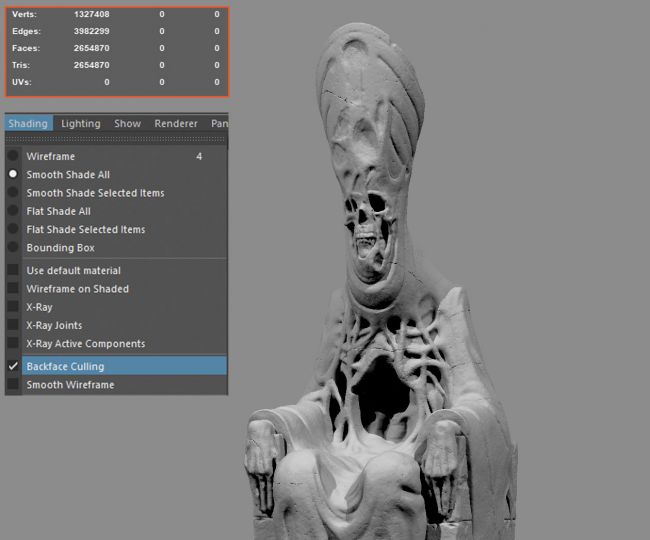Click the Faces label in the poly count display

pos(26,48)
